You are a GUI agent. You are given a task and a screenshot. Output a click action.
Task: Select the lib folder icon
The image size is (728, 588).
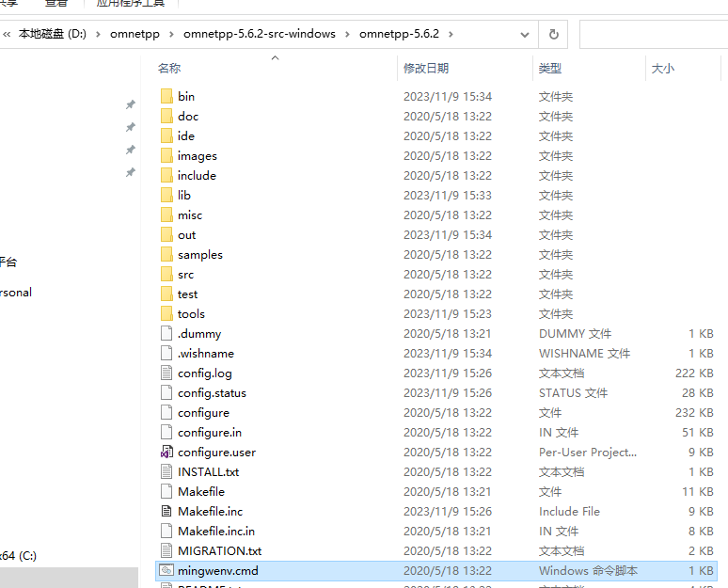(x=166, y=195)
